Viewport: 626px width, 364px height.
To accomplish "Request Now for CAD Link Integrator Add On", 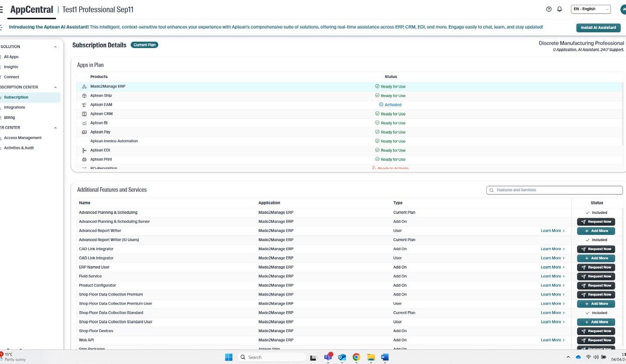I will coord(596,249).
